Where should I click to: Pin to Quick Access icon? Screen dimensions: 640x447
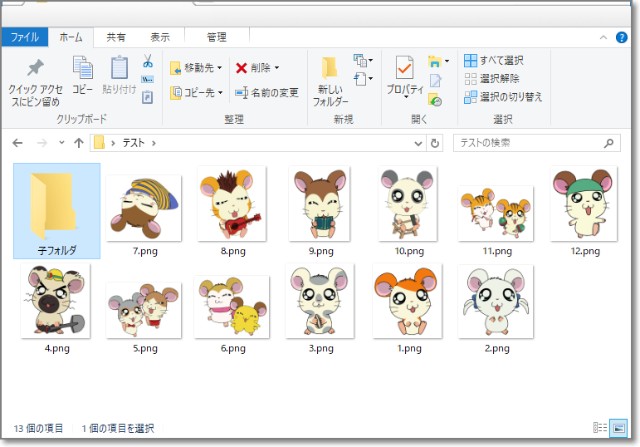coord(35,71)
